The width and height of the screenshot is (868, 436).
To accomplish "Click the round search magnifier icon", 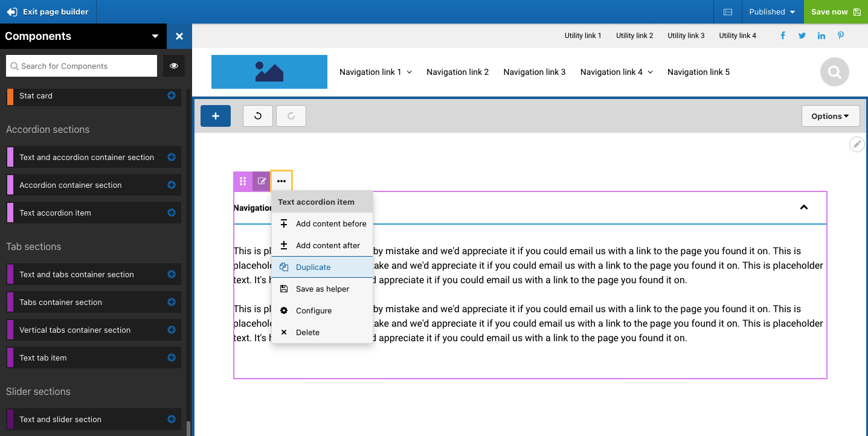I will [835, 72].
